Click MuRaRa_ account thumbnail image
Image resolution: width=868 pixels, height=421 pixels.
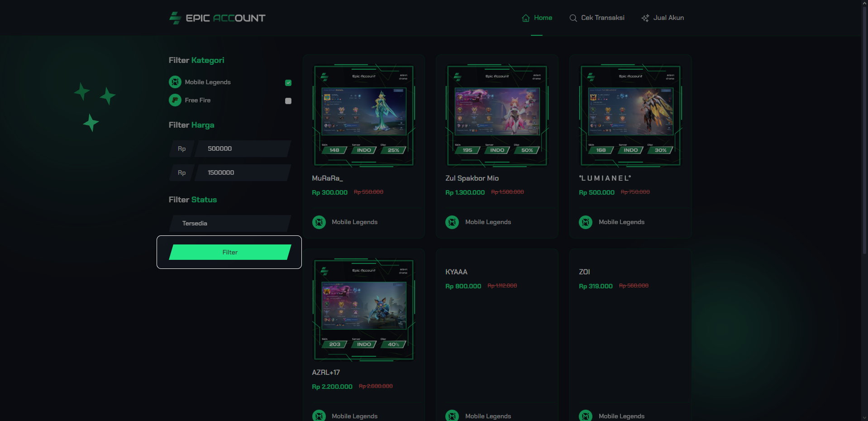coord(364,116)
